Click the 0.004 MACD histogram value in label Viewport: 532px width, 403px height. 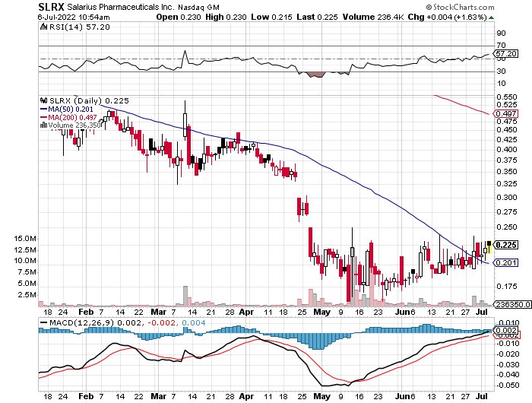(x=193, y=322)
